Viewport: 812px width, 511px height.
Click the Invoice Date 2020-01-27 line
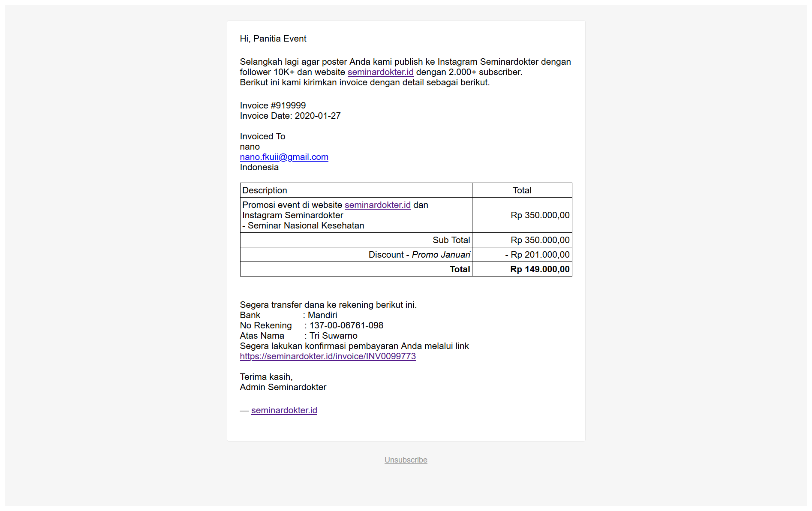coord(290,116)
